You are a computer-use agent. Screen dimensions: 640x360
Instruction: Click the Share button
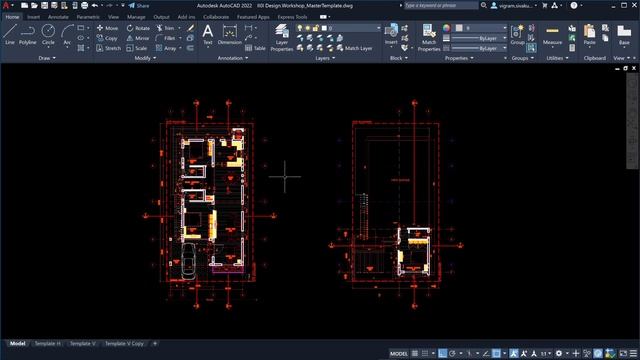[x=139, y=6]
